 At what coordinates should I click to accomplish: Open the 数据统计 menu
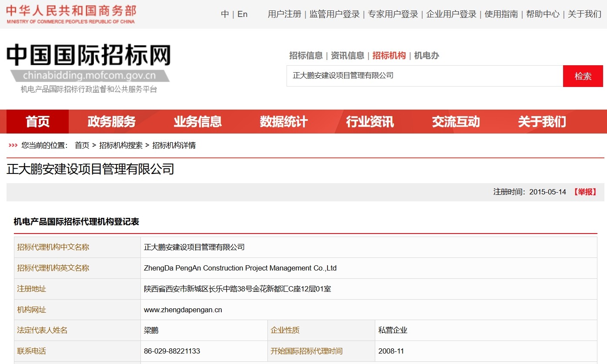pyautogui.click(x=283, y=122)
